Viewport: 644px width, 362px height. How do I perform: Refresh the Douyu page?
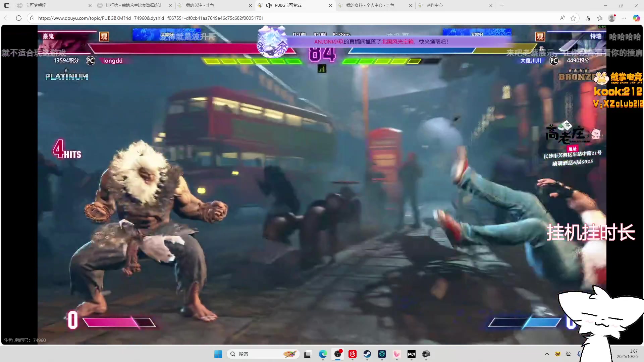[19, 18]
